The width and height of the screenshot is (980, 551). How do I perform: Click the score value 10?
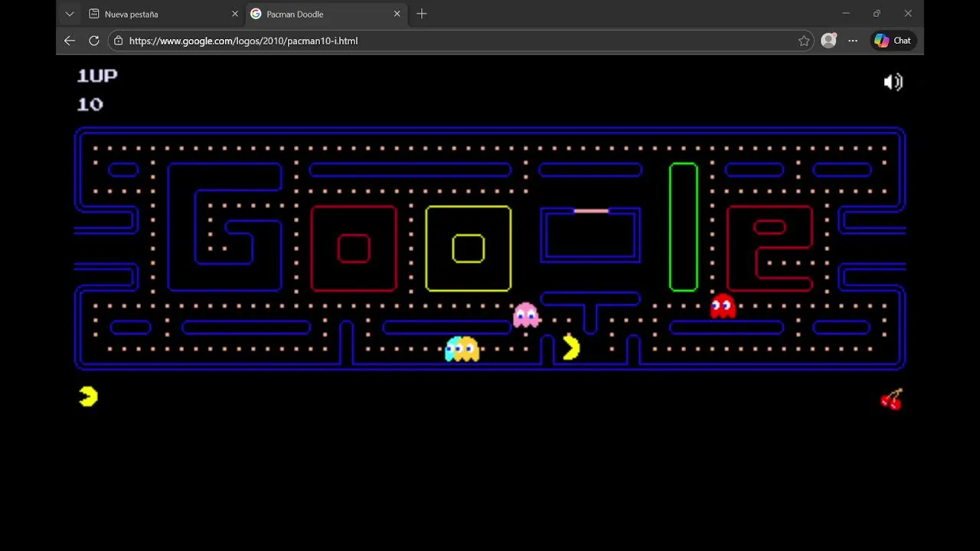(x=90, y=104)
